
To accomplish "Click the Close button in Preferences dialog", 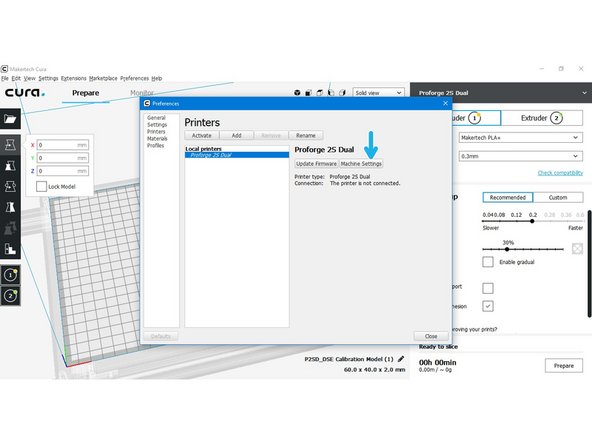I will (431, 336).
